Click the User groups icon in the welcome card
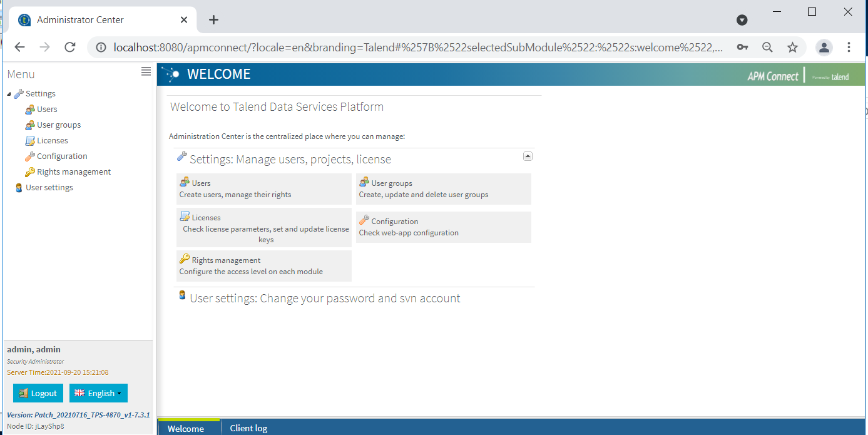The height and width of the screenshot is (435, 868). coord(364,182)
